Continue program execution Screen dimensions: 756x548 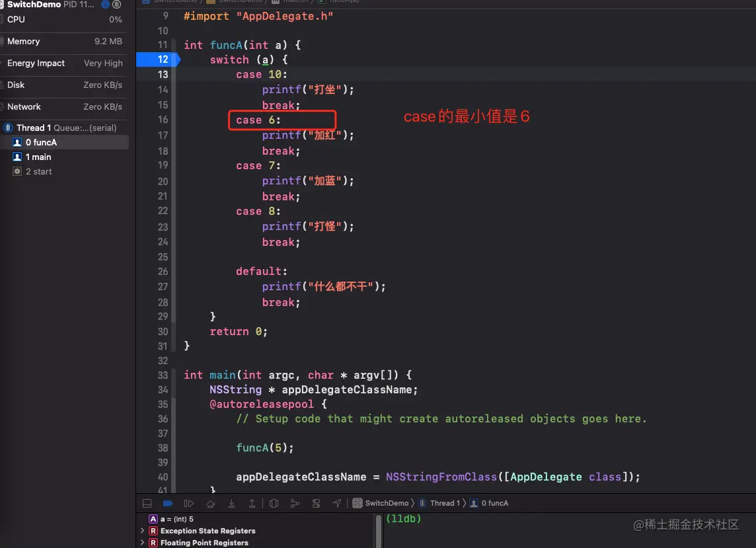coord(188,503)
